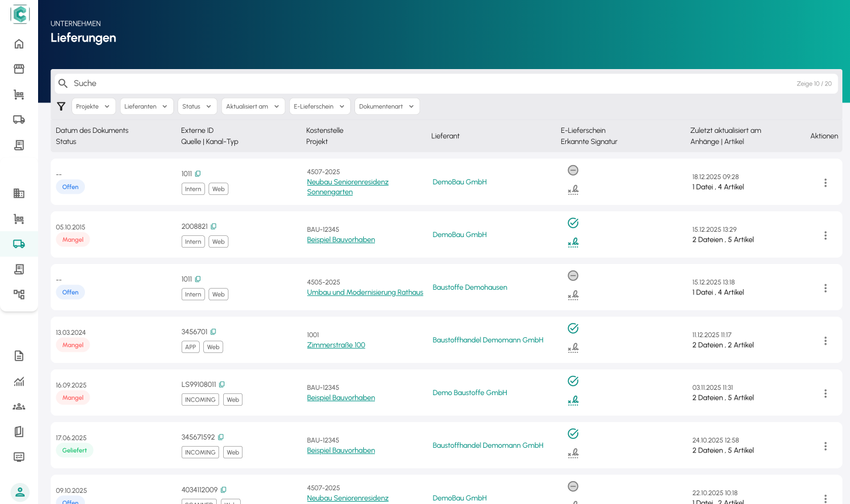Open Baustoffhandel Demomann GmbH in row 3456701
Viewport: 850px width, 504px height.
[488, 340]
